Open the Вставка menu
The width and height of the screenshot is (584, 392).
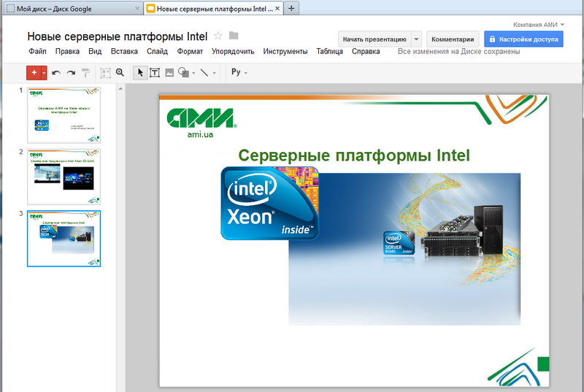tap(124, 51)
